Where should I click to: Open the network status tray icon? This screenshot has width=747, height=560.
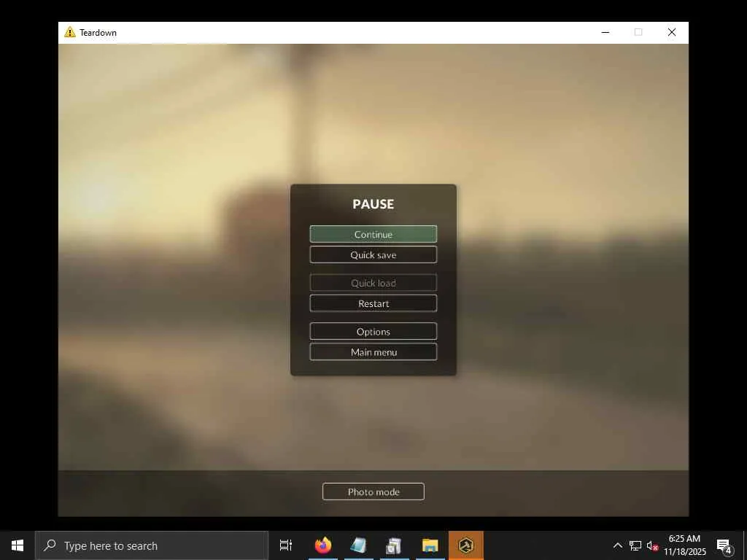click(x=635, y=545)
